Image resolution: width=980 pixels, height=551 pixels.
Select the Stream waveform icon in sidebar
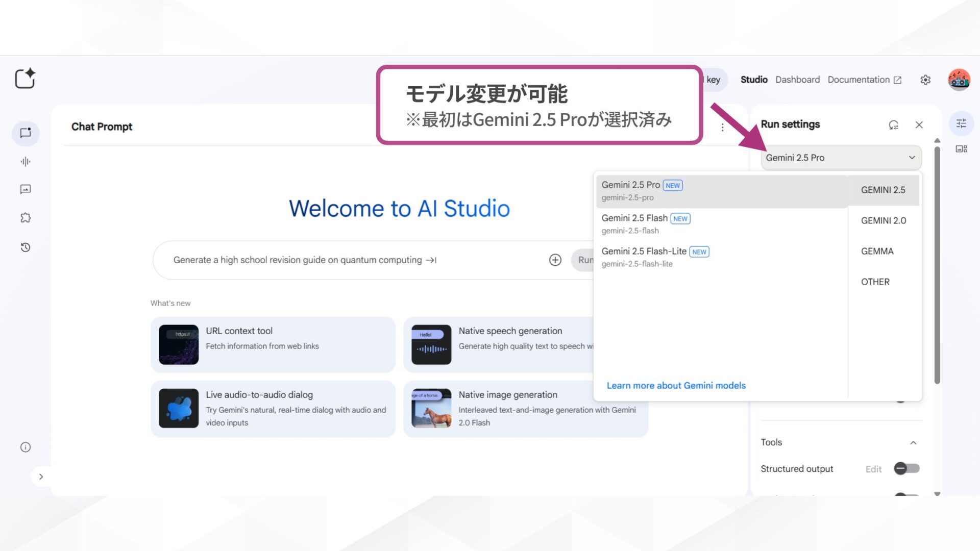[x=26, y=162]
